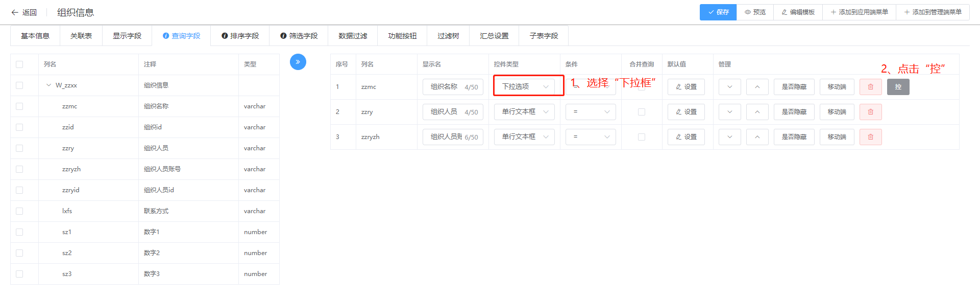This screenshot has width=980, height=297.
Task: Move the zzry row up
Action: click(757, 112)
